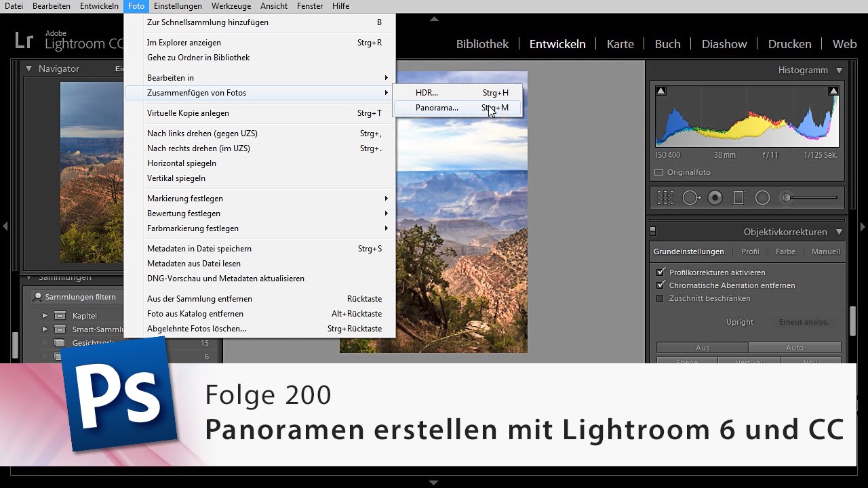The height and width of the screenshot is (488, 868).
Task: Select the graduated filter tool icon
Action: [x=739, y=198]
